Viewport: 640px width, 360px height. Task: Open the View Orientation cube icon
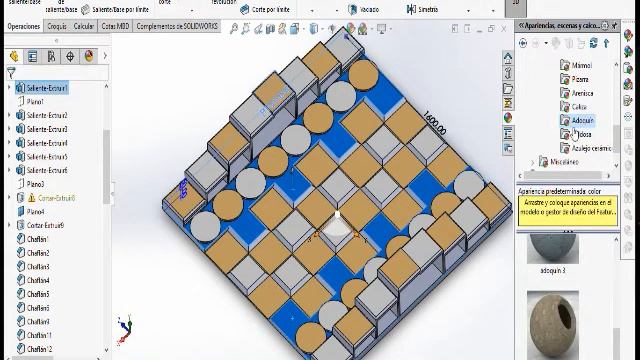294,29
